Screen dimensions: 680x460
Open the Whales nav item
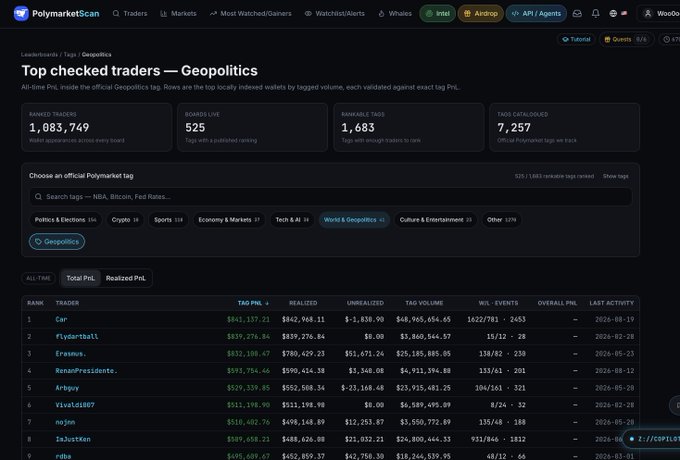click(x=395, y=13)
